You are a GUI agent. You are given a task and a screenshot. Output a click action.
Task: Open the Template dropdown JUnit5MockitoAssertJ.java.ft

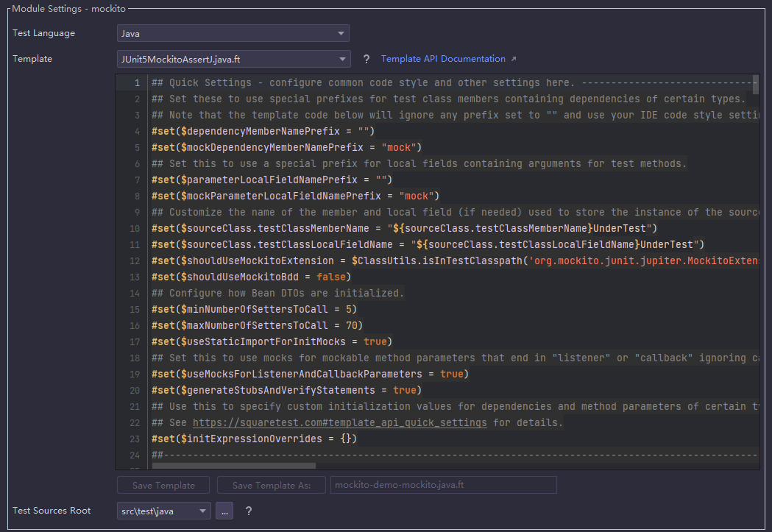233,59
